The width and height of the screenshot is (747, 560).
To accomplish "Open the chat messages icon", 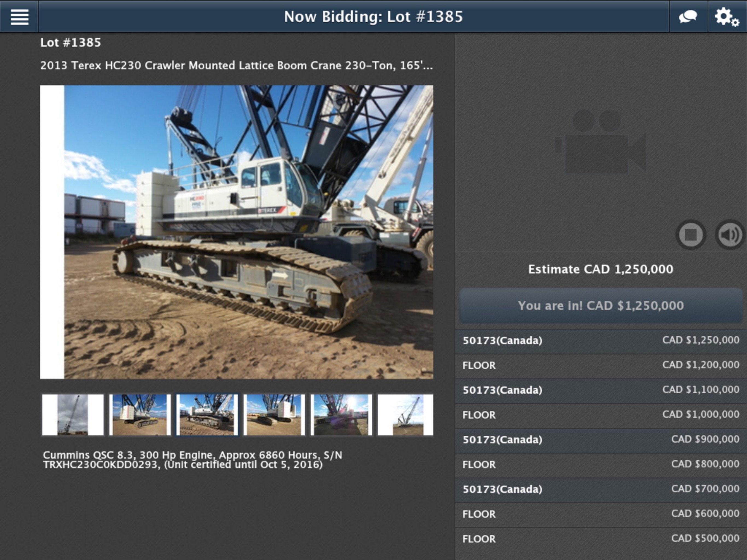I will tap(688, 17).
